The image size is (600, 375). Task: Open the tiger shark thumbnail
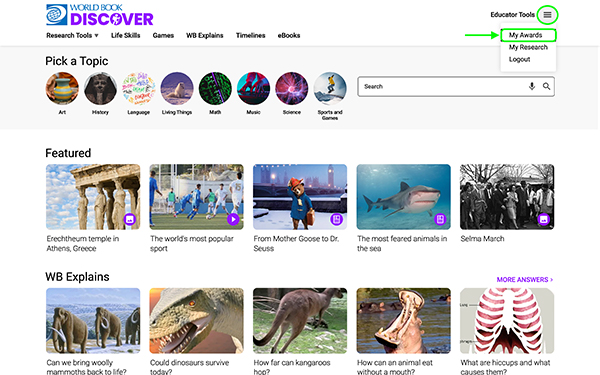click(403, 197)
